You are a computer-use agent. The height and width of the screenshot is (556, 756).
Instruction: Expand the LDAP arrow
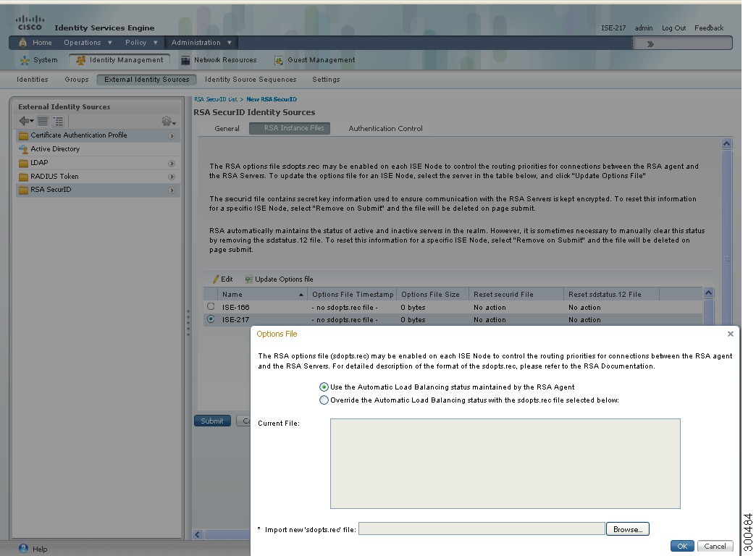tap(171, 164)
